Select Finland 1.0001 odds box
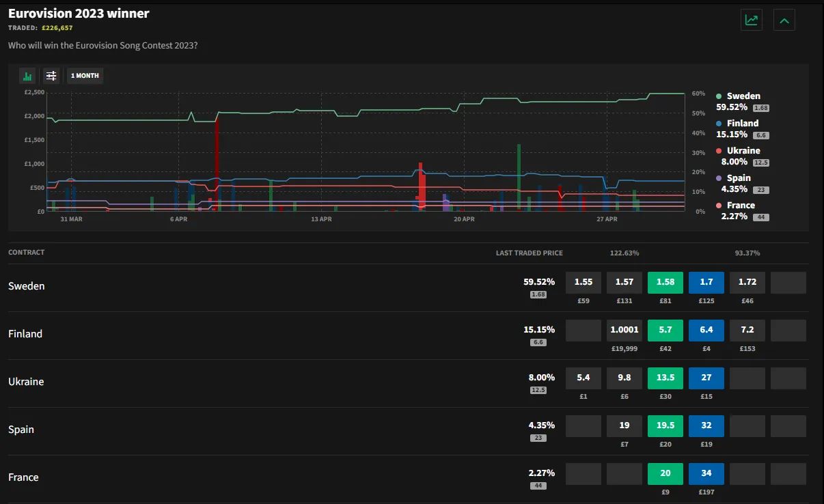The image size is (824, 504). pos(624,330)
